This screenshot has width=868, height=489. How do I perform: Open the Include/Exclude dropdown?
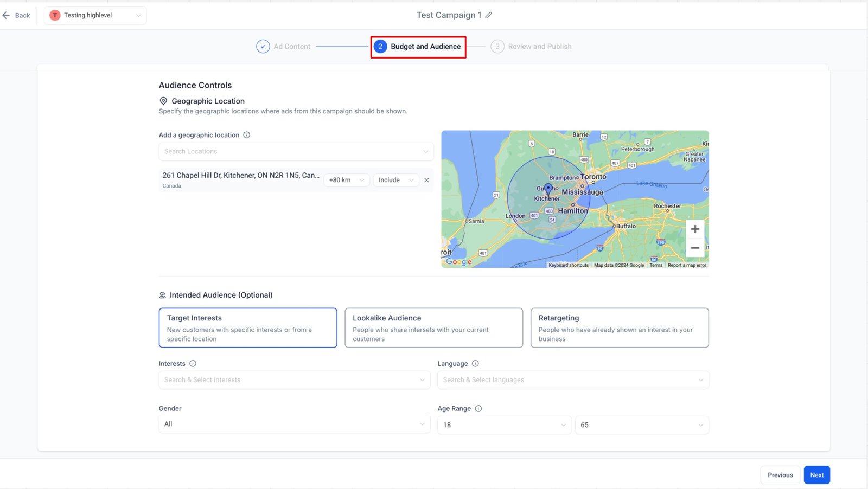pos(395,180)
